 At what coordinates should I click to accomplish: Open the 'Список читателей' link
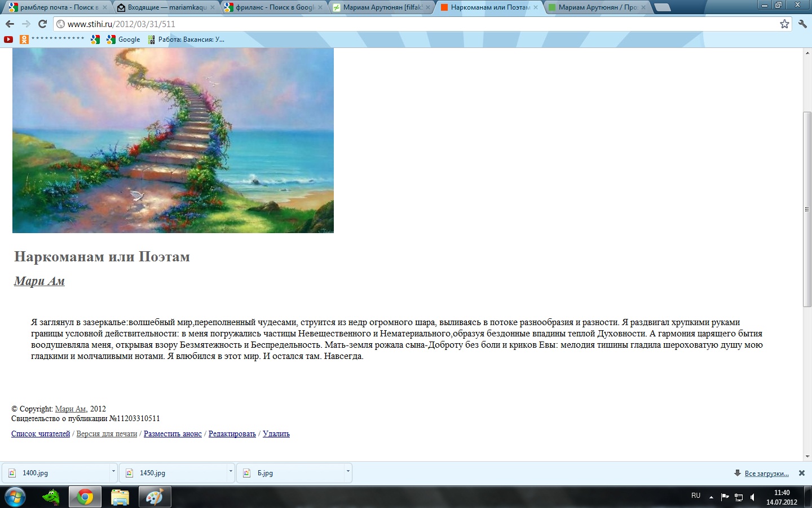41,433
